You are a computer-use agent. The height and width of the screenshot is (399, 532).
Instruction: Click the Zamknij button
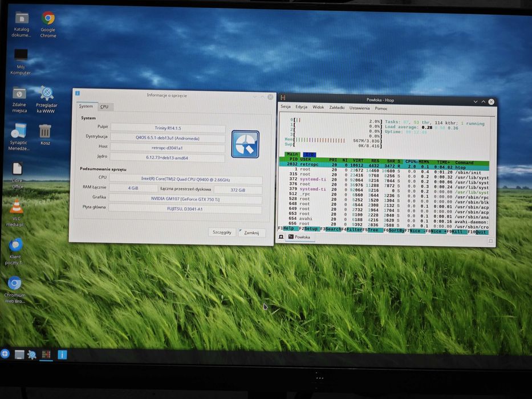[252, 233]
